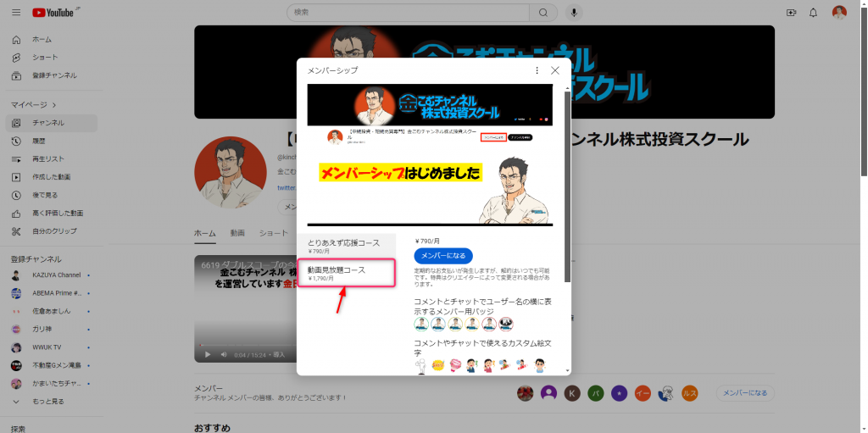Expand マイページ section chevron
This screenshot has height=433, width=868.
(53, 105)
